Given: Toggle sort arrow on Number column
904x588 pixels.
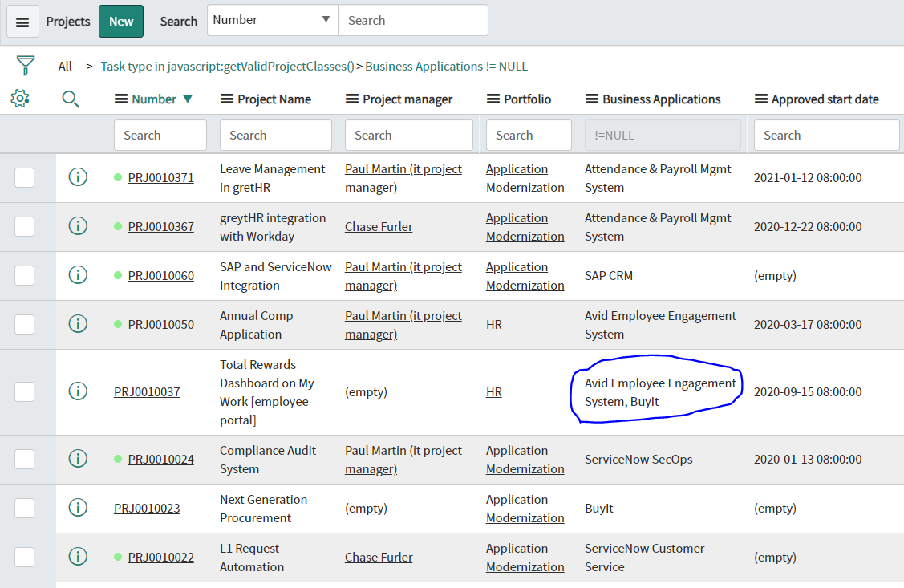Looking at the screenshot, I should coord(188,99).
